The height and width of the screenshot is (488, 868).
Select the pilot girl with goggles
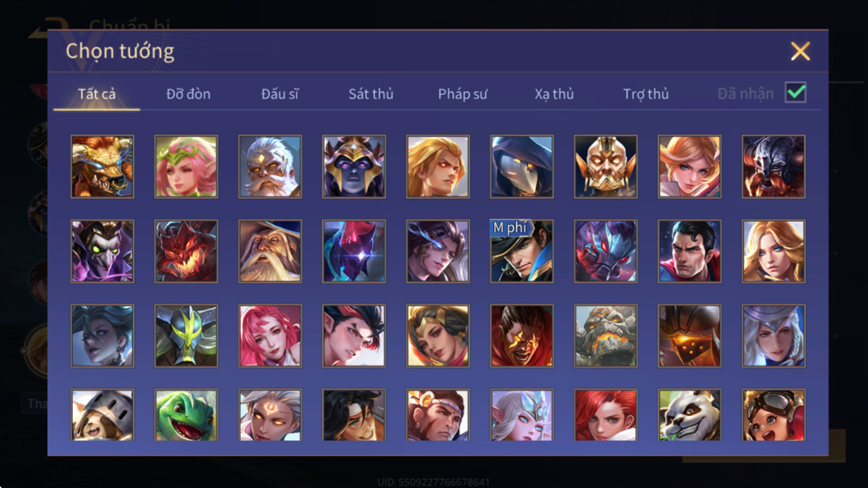coord(773,415)
